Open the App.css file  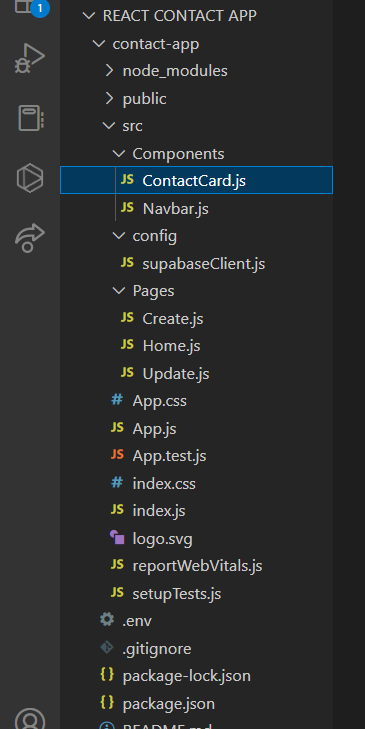coord(159,401)
